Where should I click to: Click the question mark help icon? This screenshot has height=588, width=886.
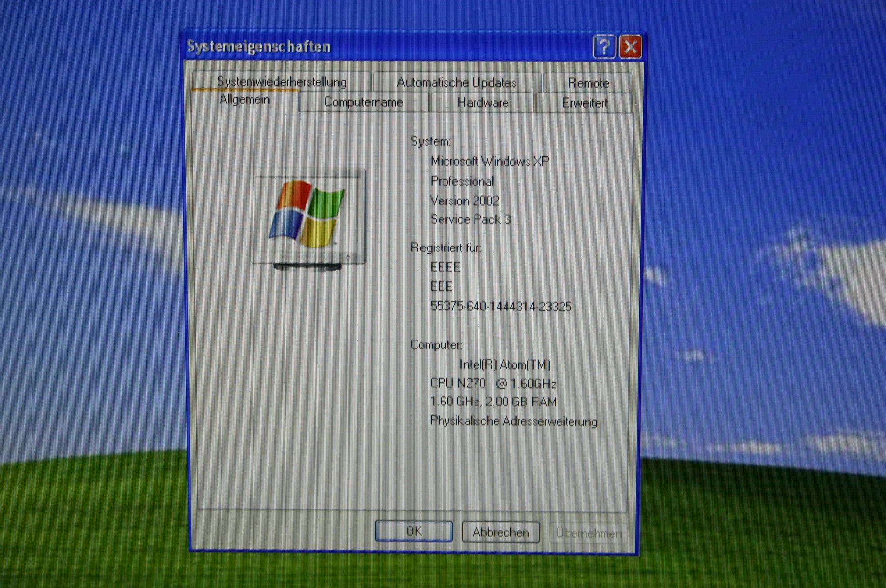[604, 47]
